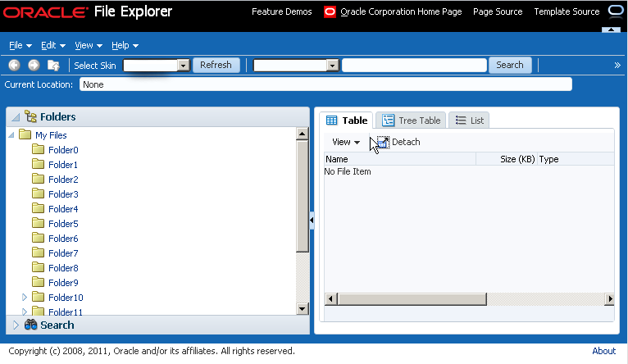Select Folder8 in the tree
Image resolution: width=628 pixels, height=364 pixels.
pos(63,268)
